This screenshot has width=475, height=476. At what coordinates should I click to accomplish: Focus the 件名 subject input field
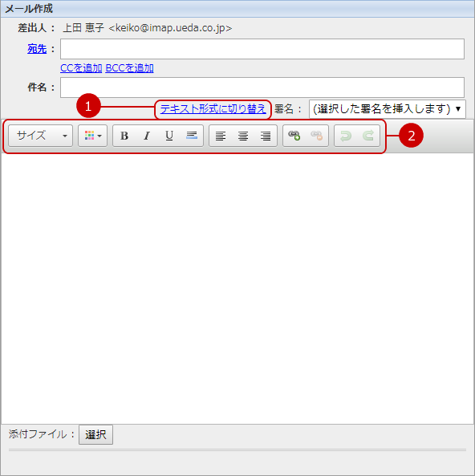(262, 87)
